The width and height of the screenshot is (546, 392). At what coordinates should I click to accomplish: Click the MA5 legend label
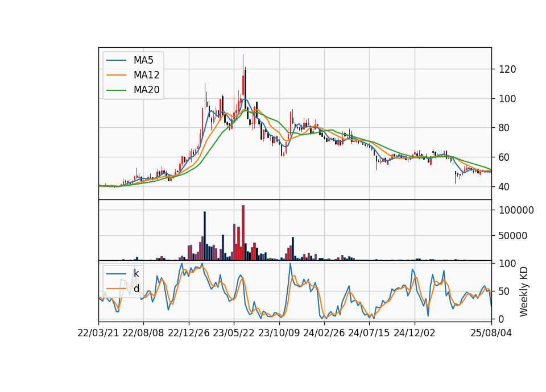(143, 60)
